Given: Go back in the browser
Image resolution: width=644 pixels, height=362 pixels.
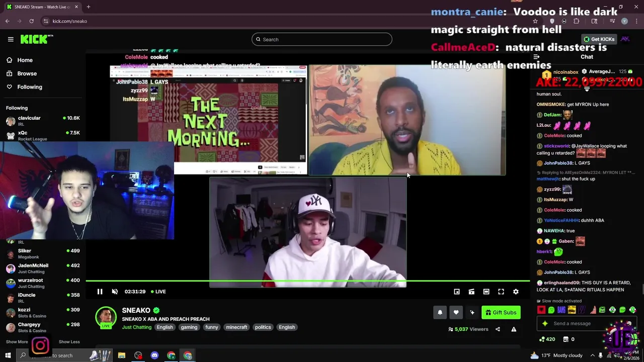Looking at the screenshot, I should 8,21.
